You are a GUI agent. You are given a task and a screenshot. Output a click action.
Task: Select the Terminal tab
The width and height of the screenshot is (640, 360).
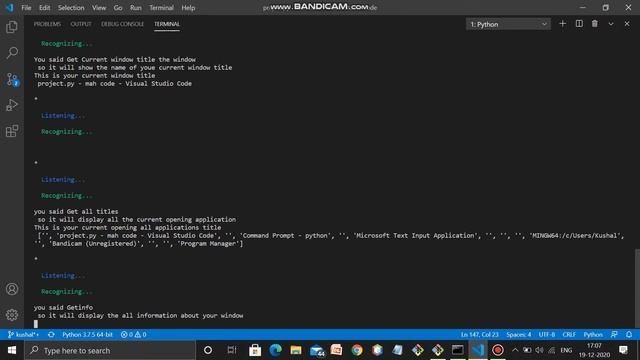(167, 24)
